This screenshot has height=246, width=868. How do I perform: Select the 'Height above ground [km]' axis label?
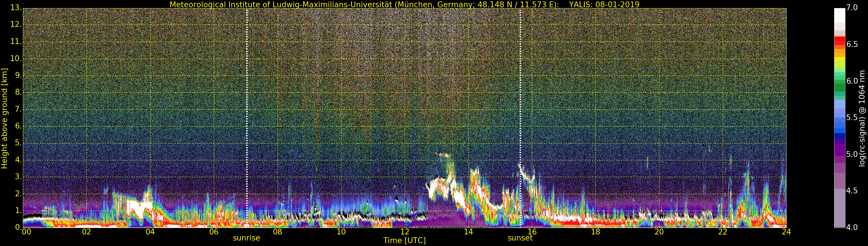pyautogui.click(x=4, y=118)
